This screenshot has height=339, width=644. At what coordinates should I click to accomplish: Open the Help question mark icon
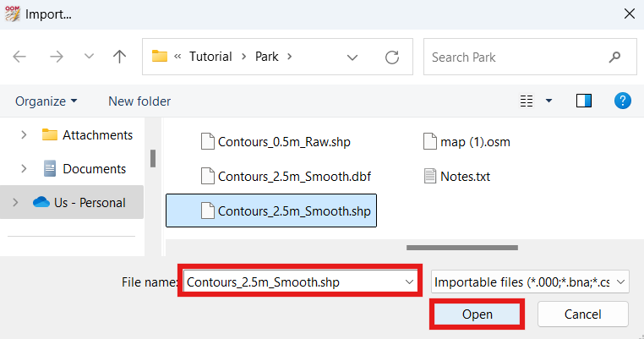(623, 101)
